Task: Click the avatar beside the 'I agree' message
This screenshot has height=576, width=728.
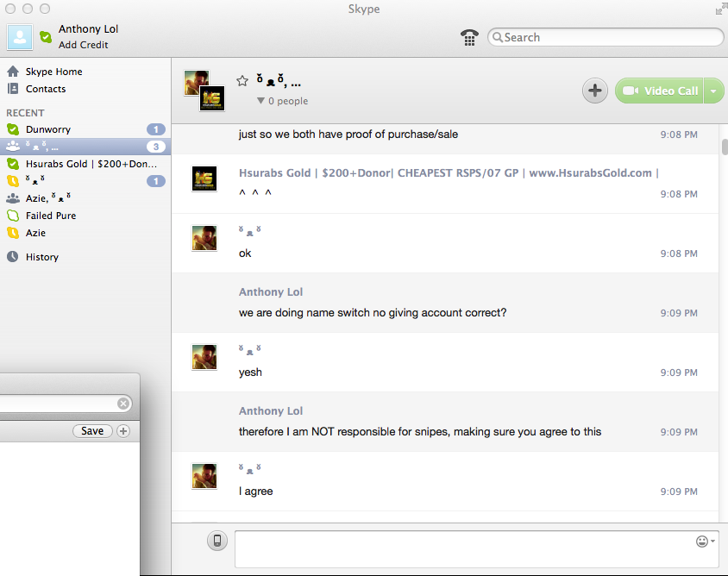Action: point(204,476)
